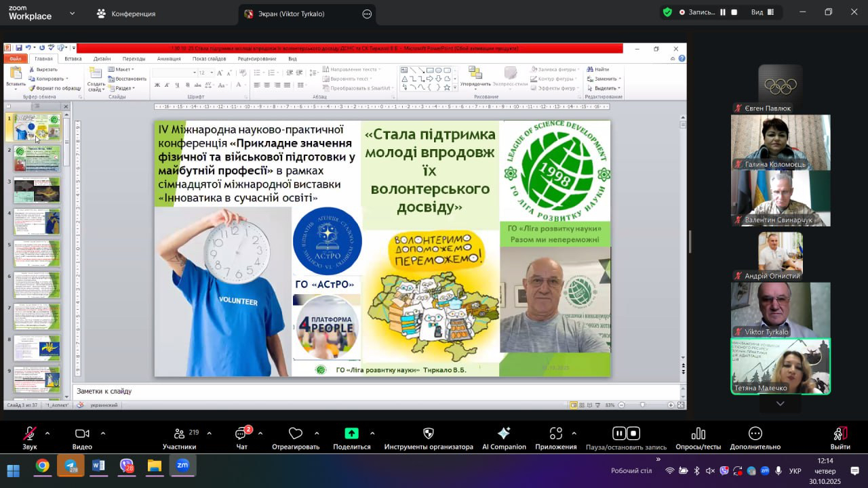This screenshot has height=488, width=868.
Task: Select Тетяна Малечко video thumbnail
Action: point(780,366)
